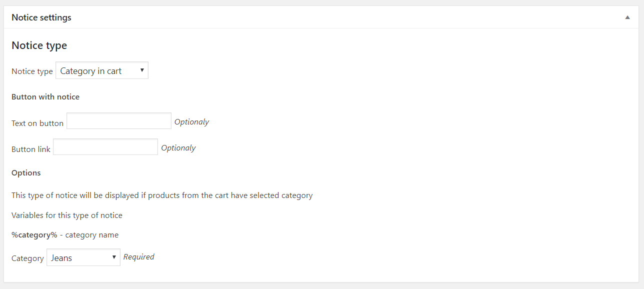Click the Notice settings panel title
Image resolution: width=644 pixels, height=289 pixels.
coord(41,16)
